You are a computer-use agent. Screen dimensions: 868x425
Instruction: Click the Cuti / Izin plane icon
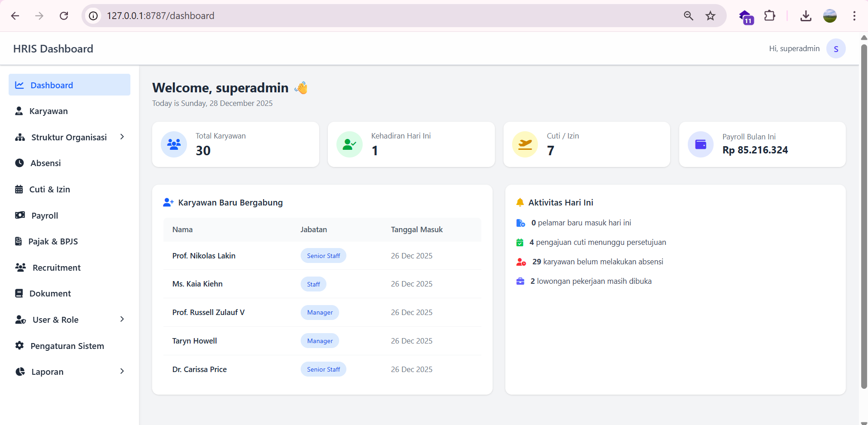click(x=525, y=144)
